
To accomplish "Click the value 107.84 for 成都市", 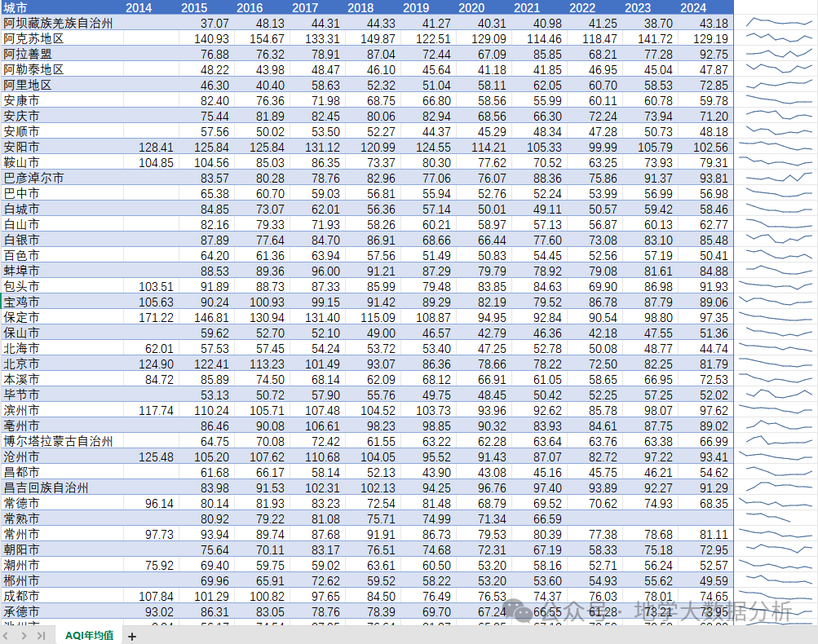I will (156, 596).
